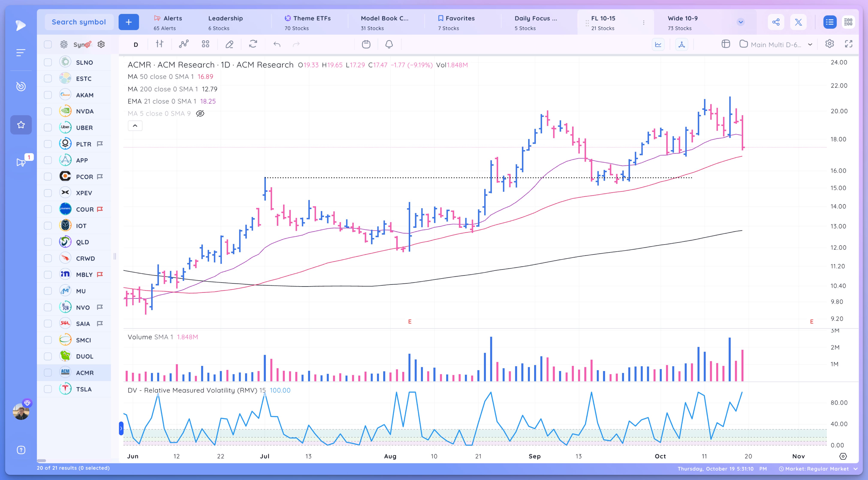Create alert with the bell icon
The image size is (868, 480).
[389, 44]
